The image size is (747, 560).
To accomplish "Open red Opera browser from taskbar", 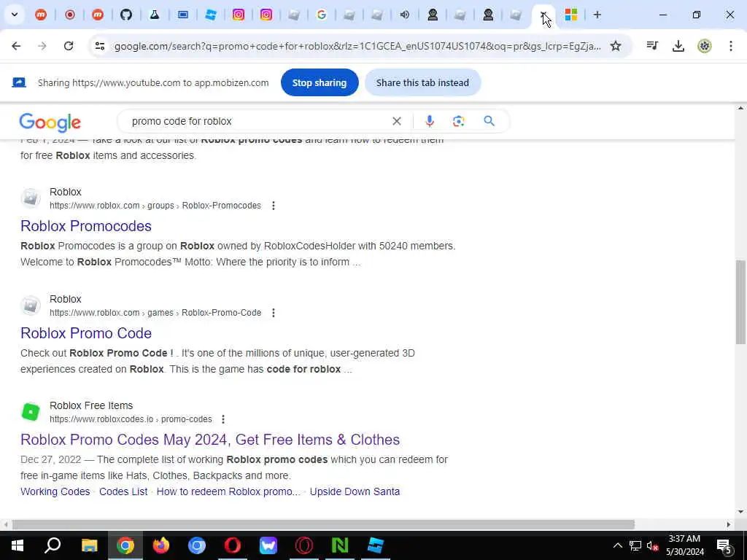I will tap(233, 545).
